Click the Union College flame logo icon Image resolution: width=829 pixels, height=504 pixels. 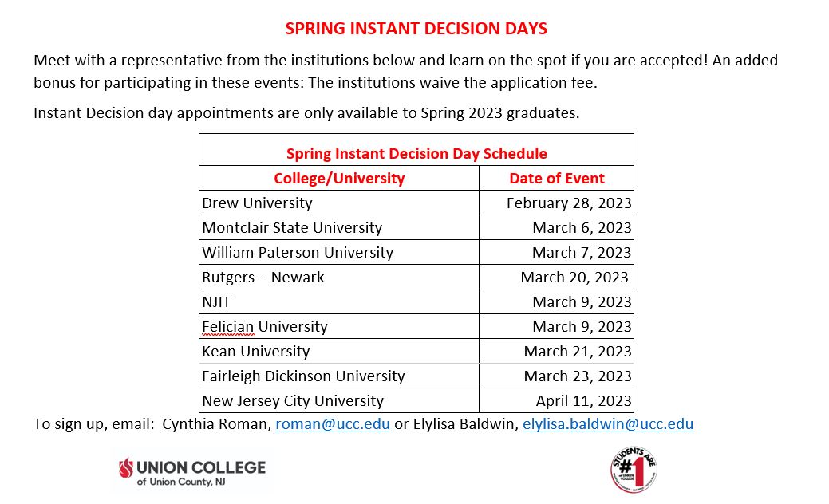pos(126,467)
